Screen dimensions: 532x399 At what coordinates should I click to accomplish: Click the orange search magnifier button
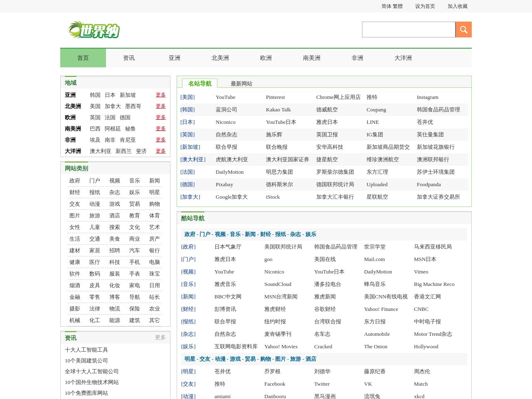[x=463, y=30]
